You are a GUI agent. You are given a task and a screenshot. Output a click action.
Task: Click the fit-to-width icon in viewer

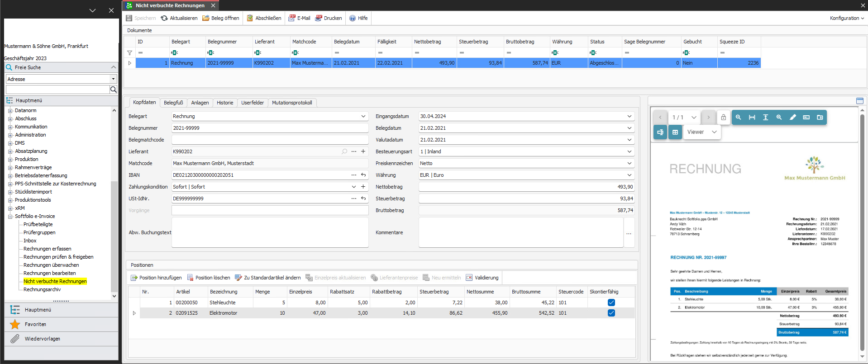(x=752, y=118)
